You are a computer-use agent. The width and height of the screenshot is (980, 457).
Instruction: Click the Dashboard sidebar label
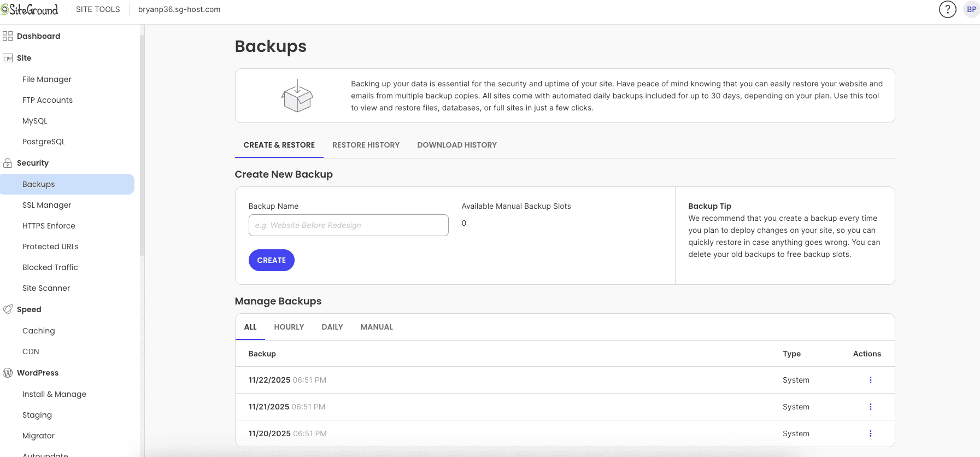pos(39,36)
